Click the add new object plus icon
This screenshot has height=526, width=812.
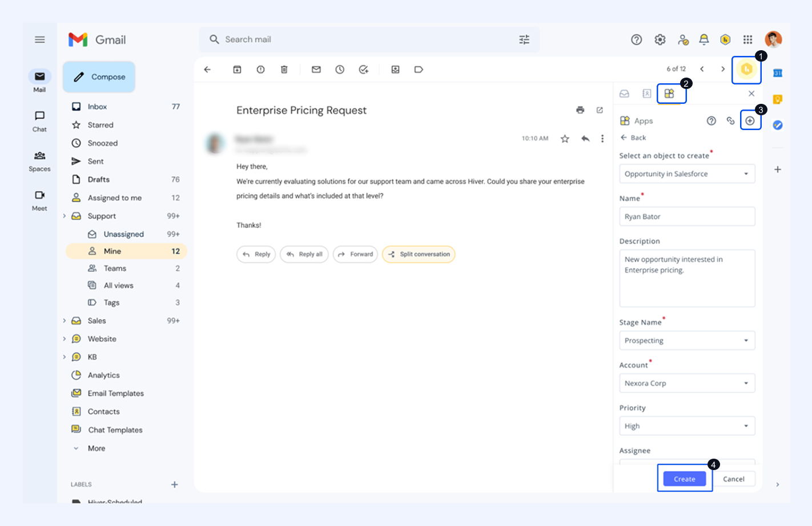tap(750, 121)
